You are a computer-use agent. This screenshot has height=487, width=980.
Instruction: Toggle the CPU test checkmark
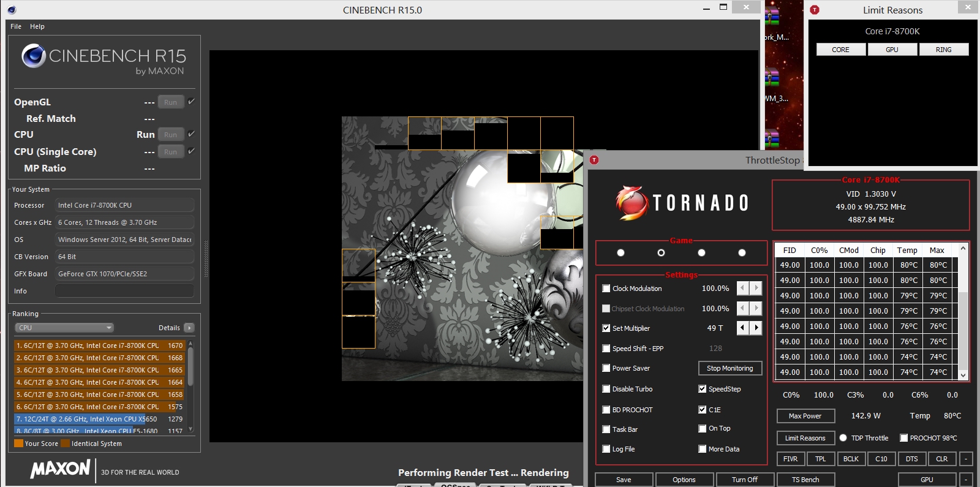point(191,134)
